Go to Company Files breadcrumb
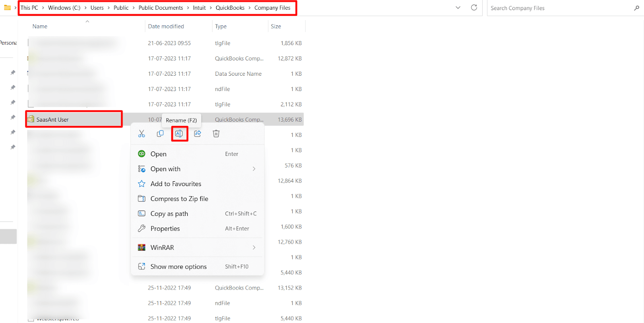Screen dimensions: 644x323 [x=272, y=8]
